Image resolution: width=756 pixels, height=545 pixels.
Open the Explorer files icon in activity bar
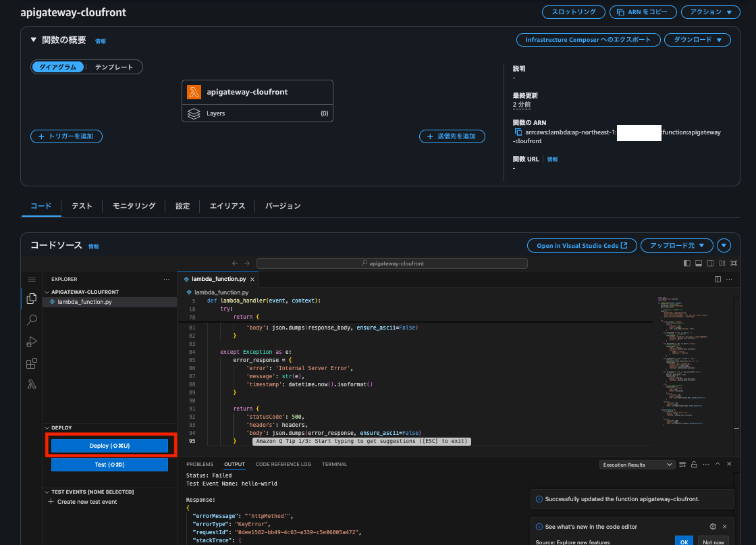click(31, 299)
